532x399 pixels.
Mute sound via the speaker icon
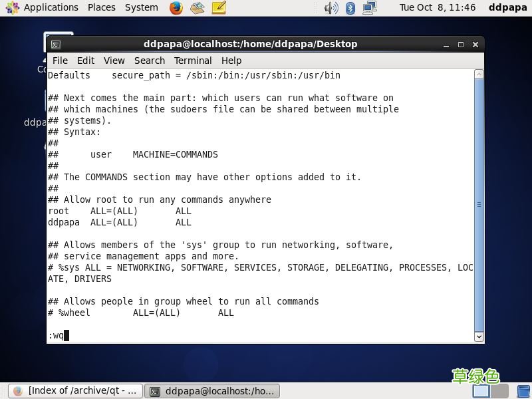pyautogui.click(x=331, y=8)
